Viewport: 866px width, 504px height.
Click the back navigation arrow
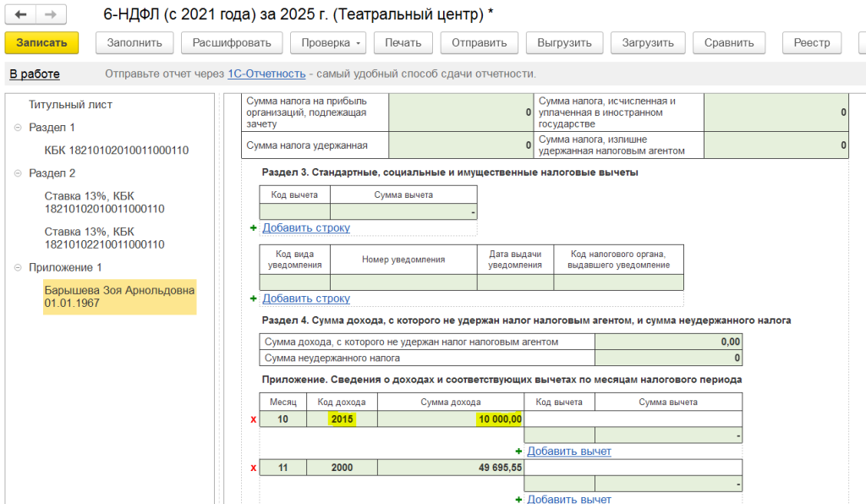coord(21,15)
